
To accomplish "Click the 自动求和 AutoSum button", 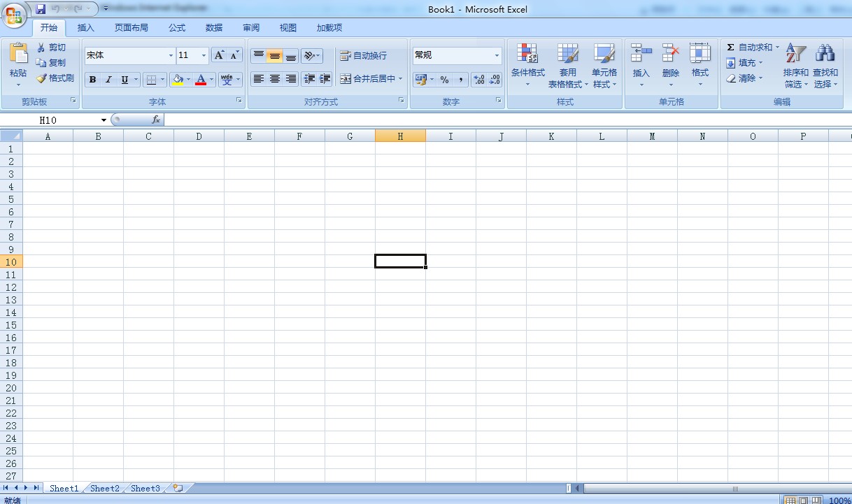I will [750, 47].
